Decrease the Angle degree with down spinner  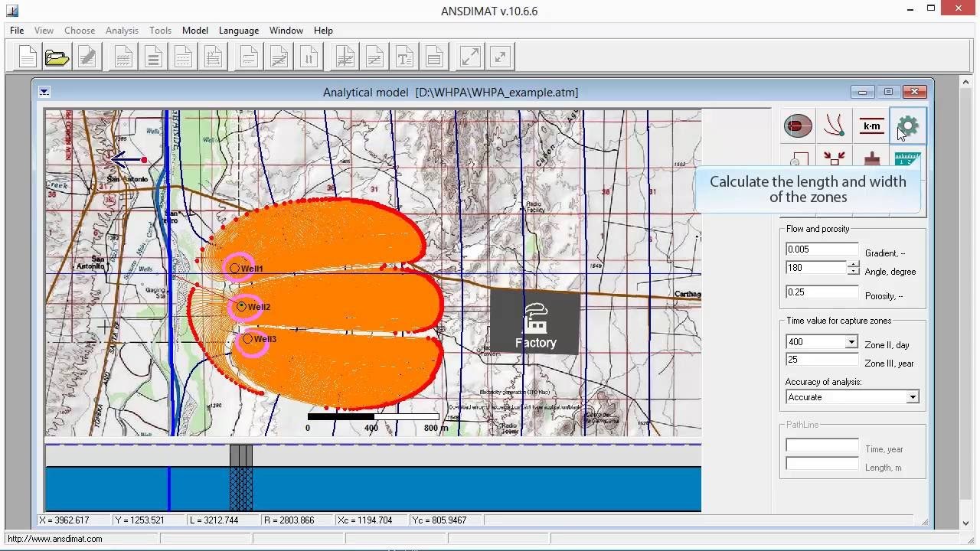tap(853, 271)
